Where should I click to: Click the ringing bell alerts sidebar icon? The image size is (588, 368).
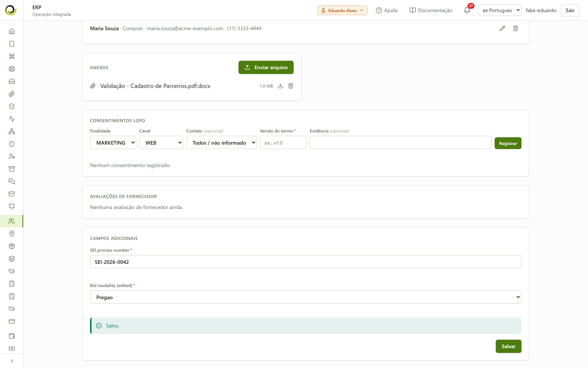pyautogui.click(x=12, y=206)
